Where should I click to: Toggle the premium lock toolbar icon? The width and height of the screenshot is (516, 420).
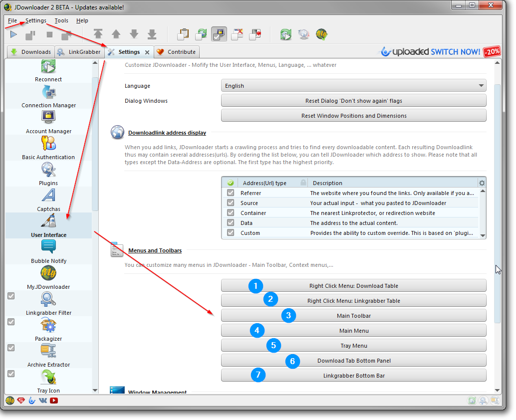[219, 34]
